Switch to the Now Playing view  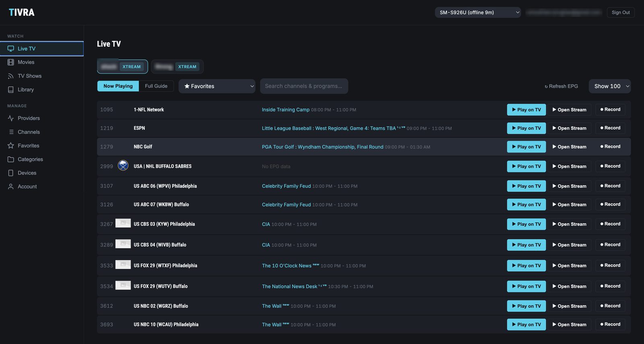pos(118,86)
